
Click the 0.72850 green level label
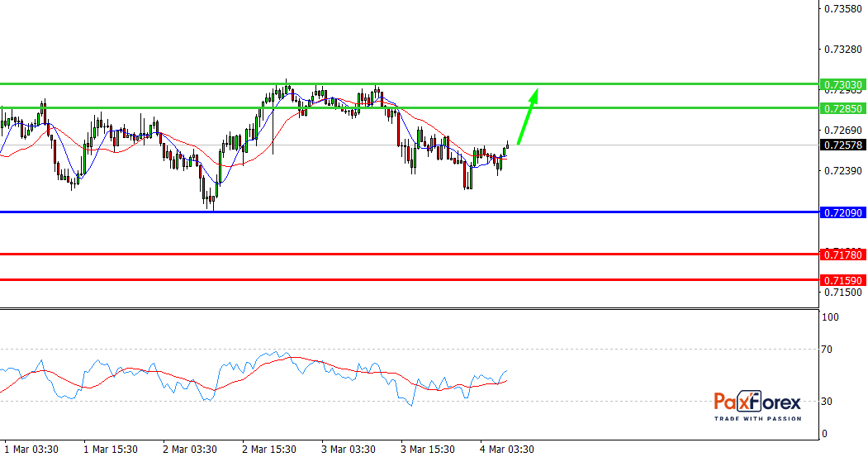tap(843, 108)
